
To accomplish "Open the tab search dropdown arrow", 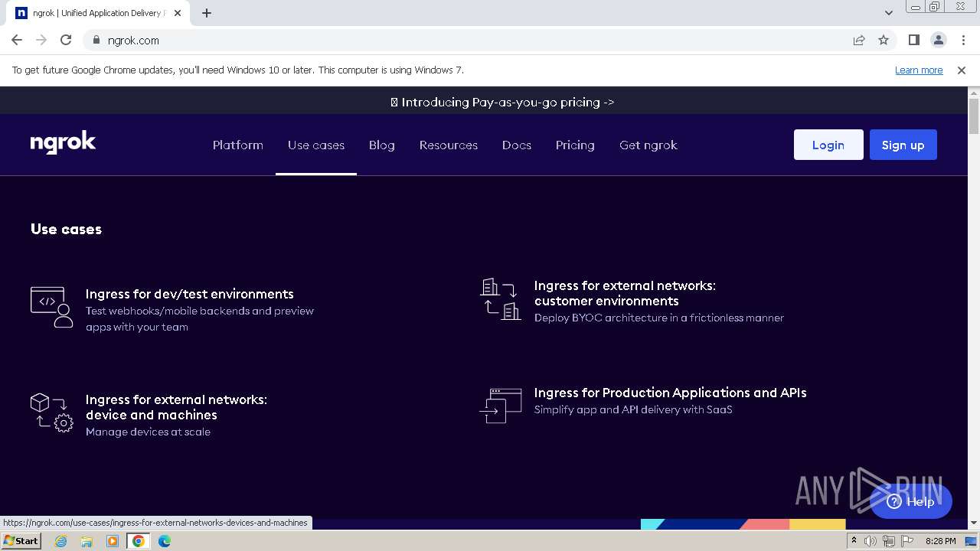I will pos(888,13).
